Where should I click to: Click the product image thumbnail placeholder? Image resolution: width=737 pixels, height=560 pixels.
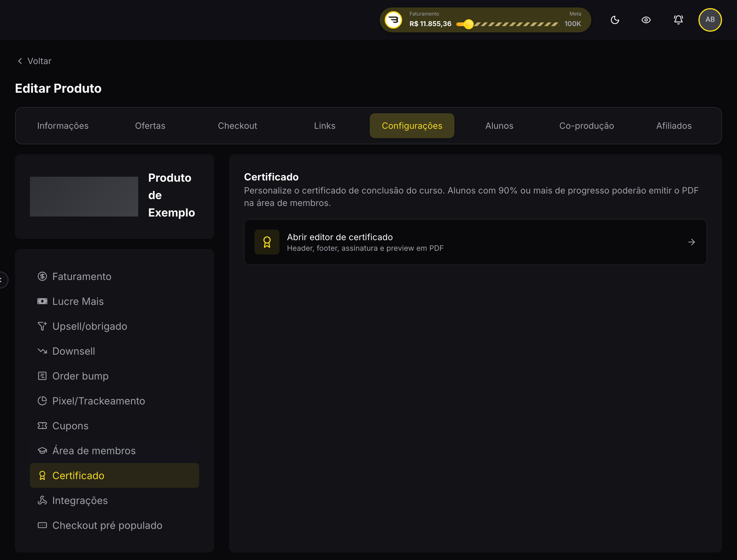[x=84, y=197]
